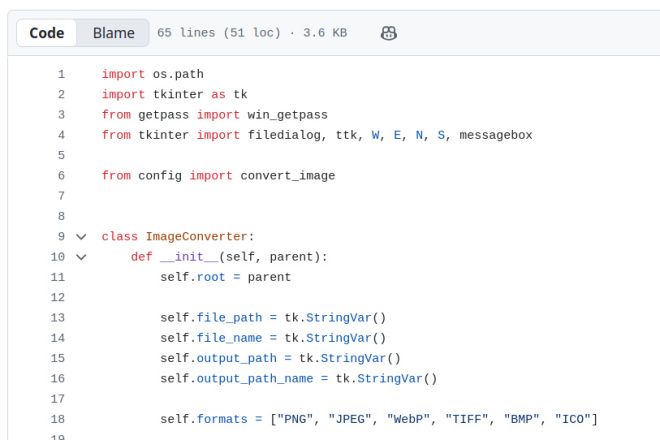Select line number 13

(x=58, y=317)
